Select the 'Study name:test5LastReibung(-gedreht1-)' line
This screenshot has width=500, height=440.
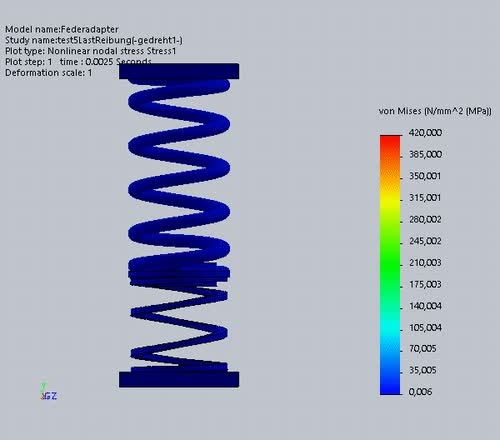point(94,40)
